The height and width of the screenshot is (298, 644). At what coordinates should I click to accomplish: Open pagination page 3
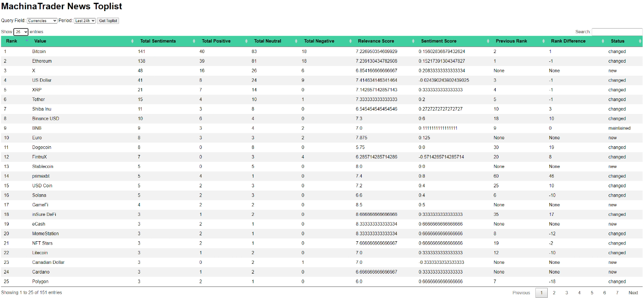(567, 293)
